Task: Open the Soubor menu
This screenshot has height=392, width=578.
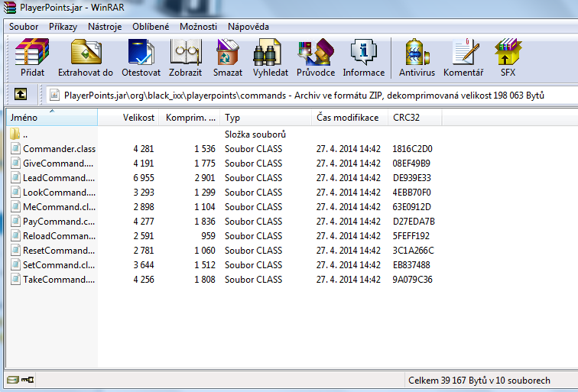Action: (x=24, y=26)
